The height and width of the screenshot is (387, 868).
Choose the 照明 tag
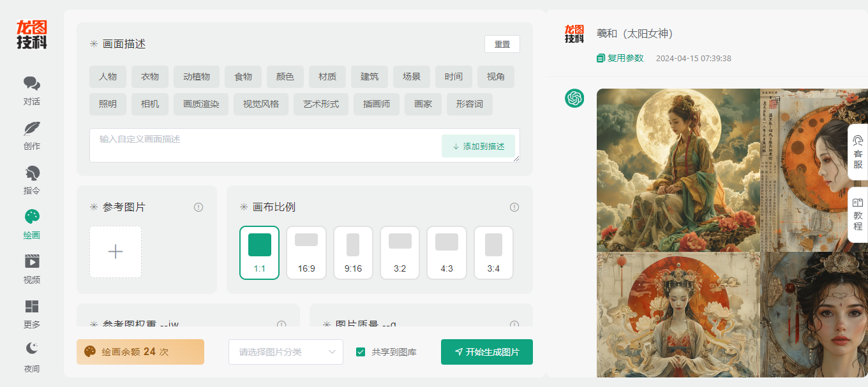(x=108, y=104)
